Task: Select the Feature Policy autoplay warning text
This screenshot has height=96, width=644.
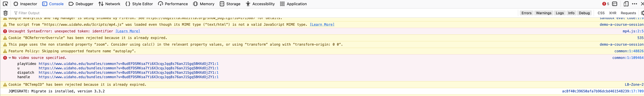Action: (72, 51)
